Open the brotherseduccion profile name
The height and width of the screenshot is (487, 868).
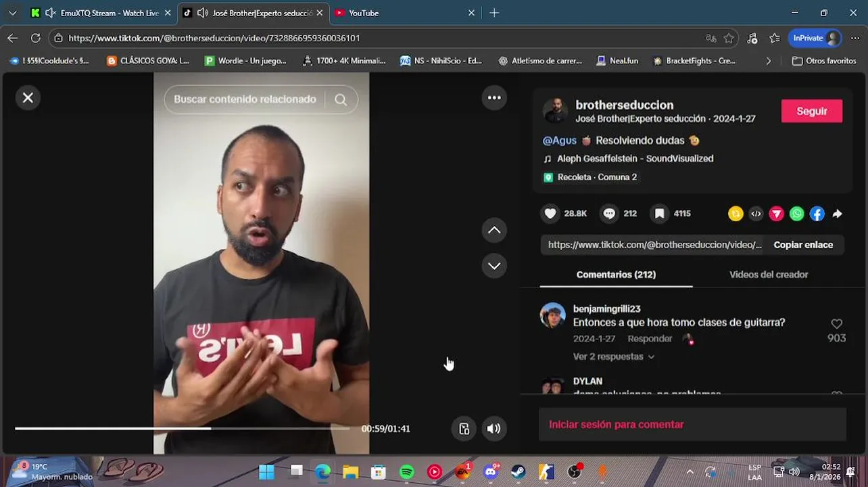[624, 105]
